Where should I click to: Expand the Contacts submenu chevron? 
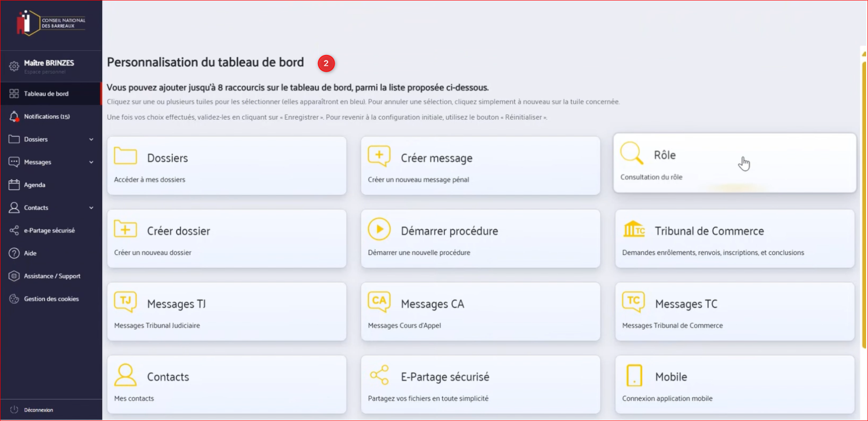click(x=91, y=208)
